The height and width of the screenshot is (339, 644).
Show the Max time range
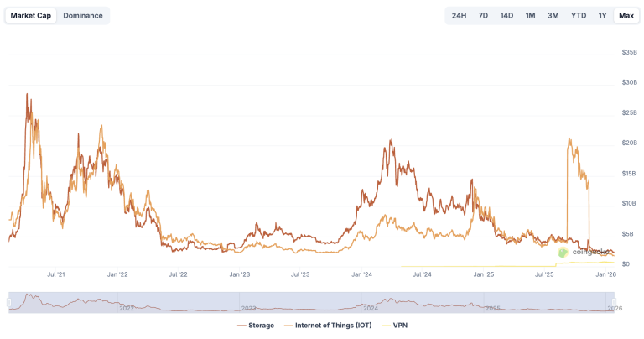[x=626, y=16]
